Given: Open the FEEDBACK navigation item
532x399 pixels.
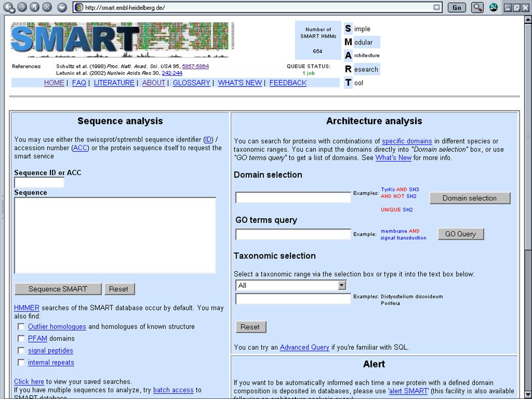Looking at the screenshot, I should point(288,83).
